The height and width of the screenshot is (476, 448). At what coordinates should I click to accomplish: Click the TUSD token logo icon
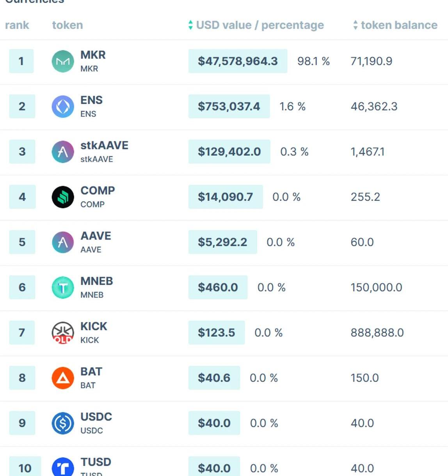pyautogui.click(x=63, y=467)
